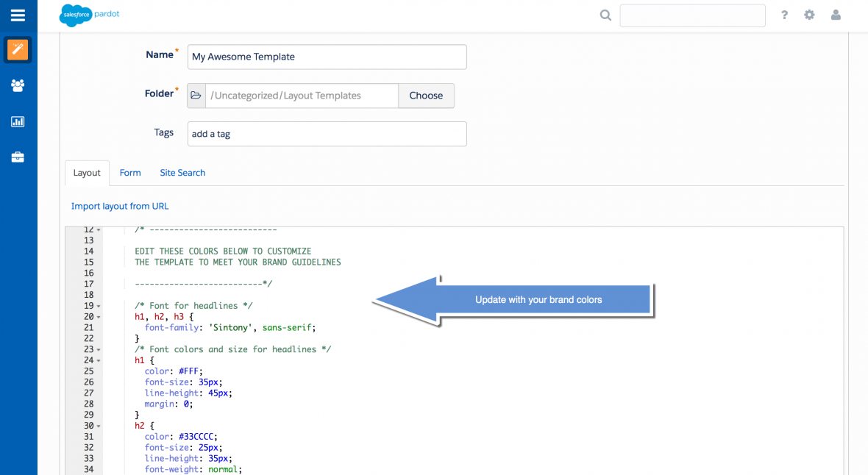Image resolution: width=868 pixels, height=475 pixels.
Task: Open the Prospects people icon
Action: (18, 85)
